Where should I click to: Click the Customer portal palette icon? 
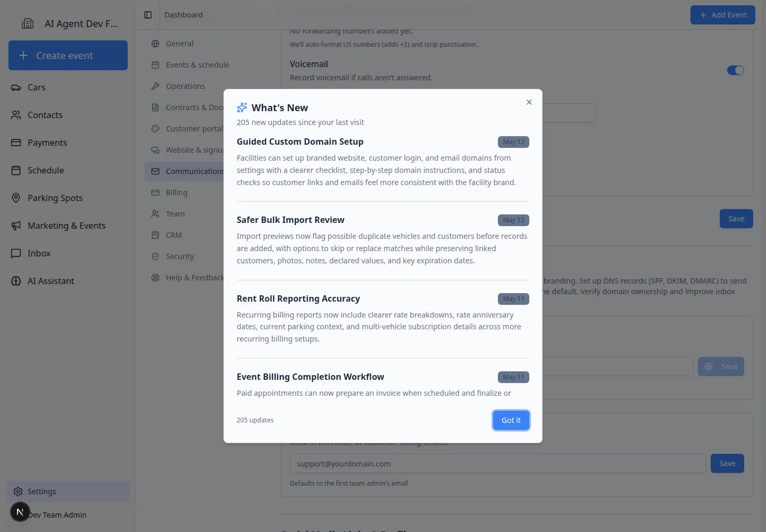click(155, 129)
